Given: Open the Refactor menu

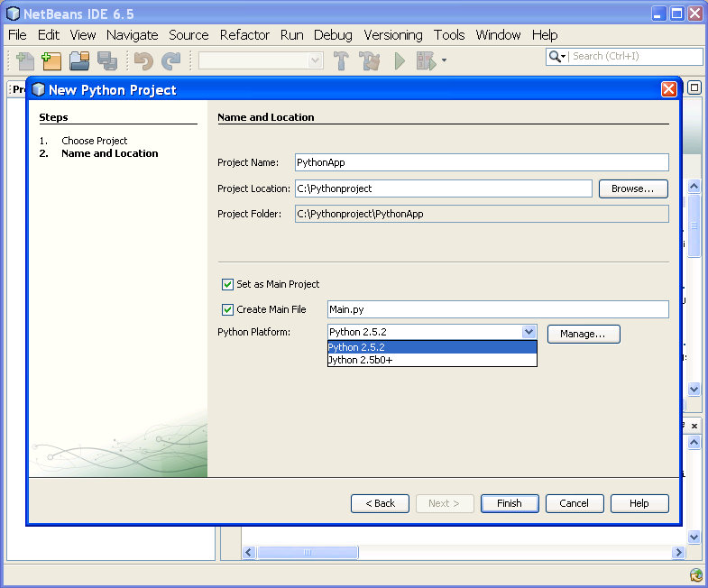Looking at the screenshot, I should [x=244, y=35].
